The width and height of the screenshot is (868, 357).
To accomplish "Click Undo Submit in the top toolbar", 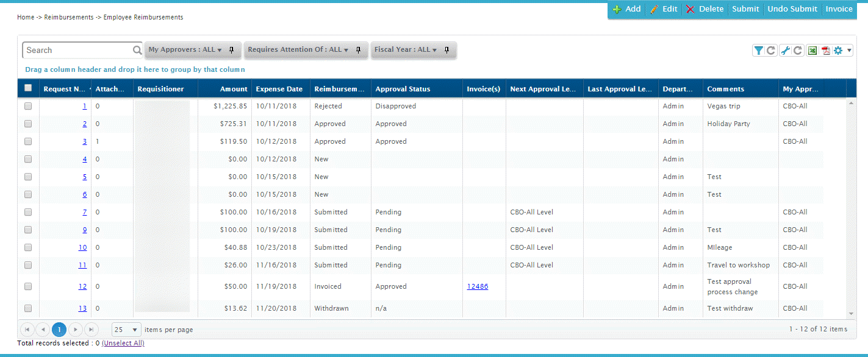I will click(792, 9).
